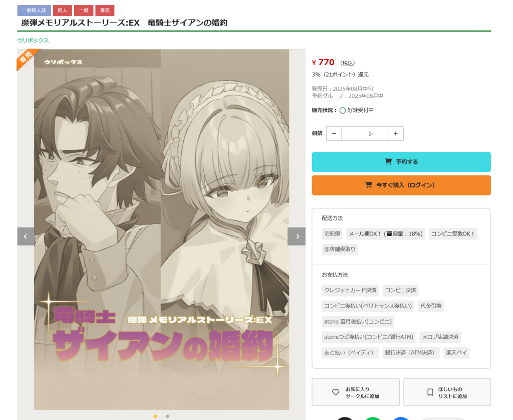
Task: Select the 専売 tag
Action: click(105, 11)
